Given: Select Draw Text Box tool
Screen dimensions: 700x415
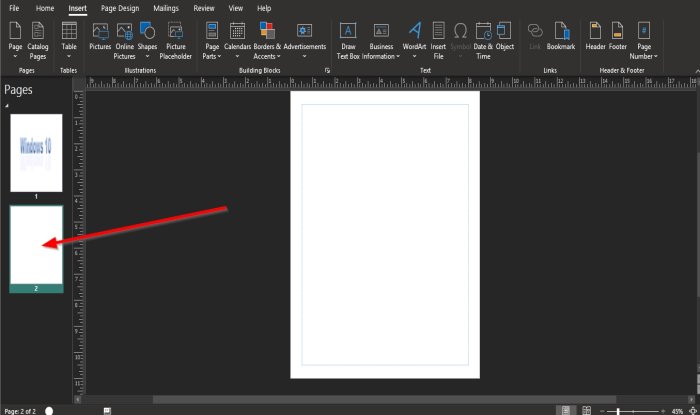Looking at the screenshot, I should 348,41.
